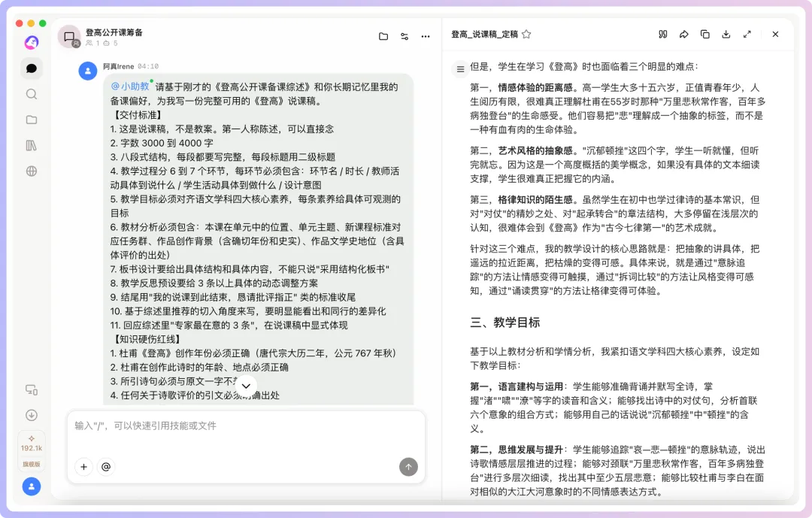Click the 192.1k token usage badge
Image resolution: width=812 pixels, height=518 pixels.
32,444
